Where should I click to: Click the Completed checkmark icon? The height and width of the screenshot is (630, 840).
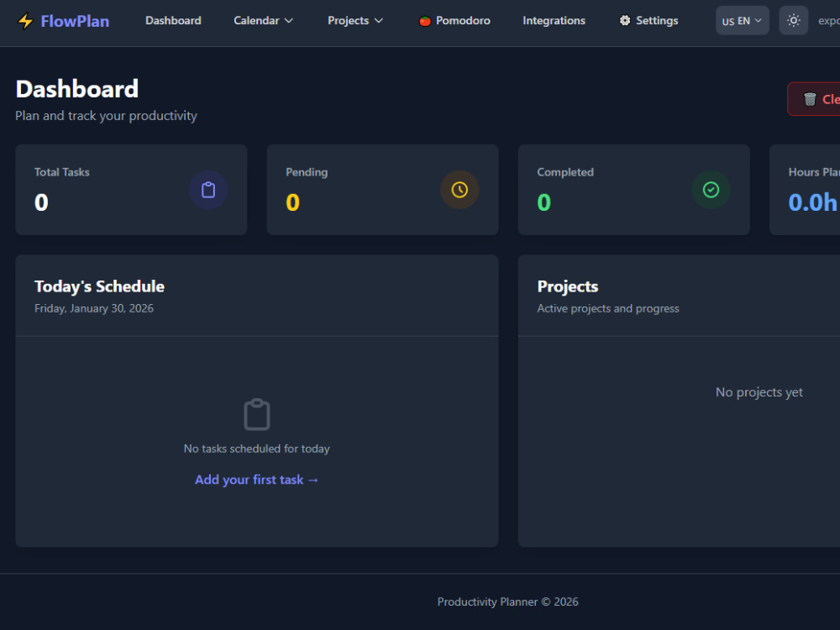pos(711,190)
